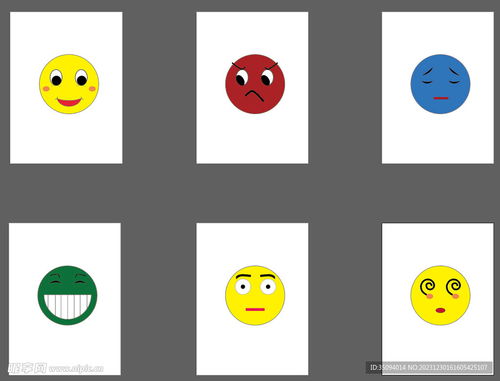The height and width of the screenshot is (381, 500).
Task: Select the yellow dizzy spiral-eyed face
Action: (x=440, y=295)
